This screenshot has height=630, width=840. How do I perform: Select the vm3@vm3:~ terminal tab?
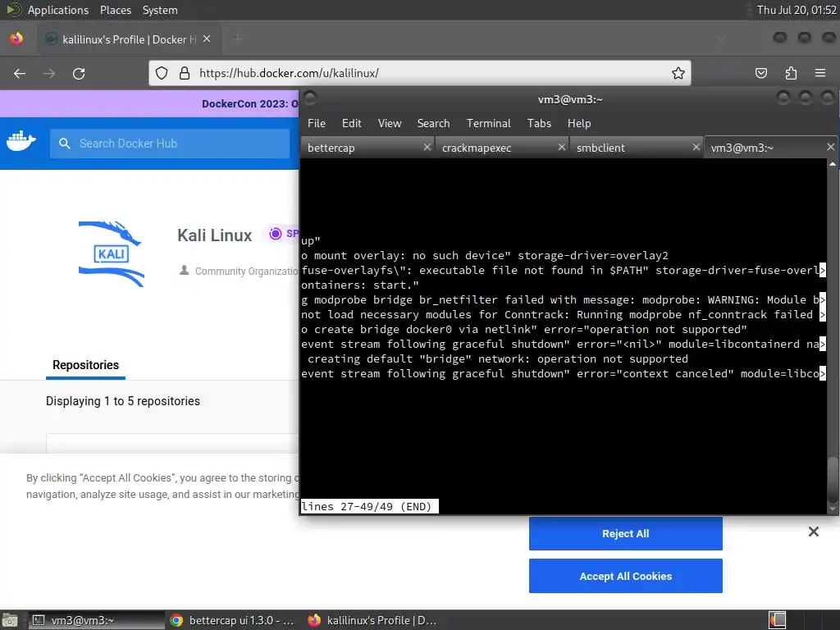770,148
